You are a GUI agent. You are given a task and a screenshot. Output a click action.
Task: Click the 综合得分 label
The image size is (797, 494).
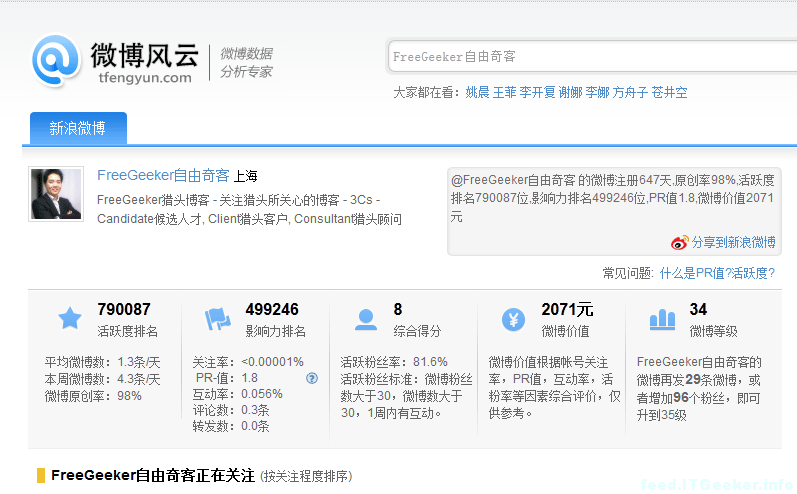pos(417,331)
